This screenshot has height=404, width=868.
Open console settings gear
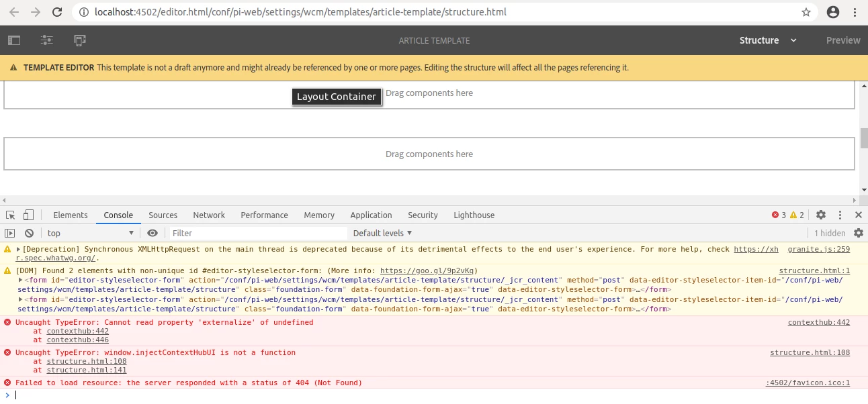coord(858,233)
